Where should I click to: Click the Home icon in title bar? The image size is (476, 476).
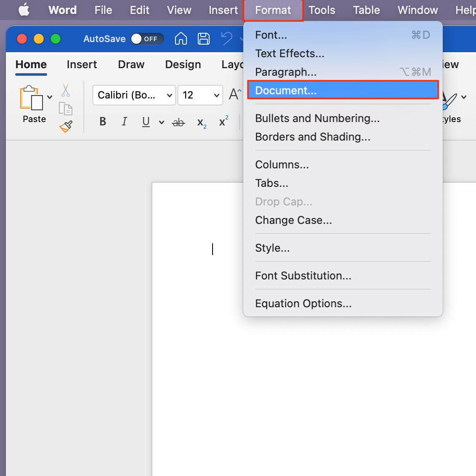click(x=181, y=39)
